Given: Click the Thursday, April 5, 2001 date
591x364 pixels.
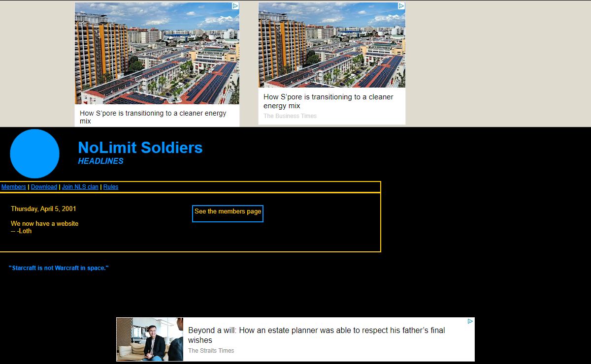Looking at the screenshot, I should (43, 209).
